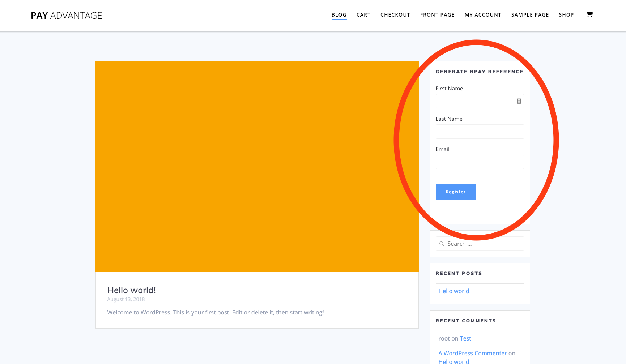Click the Generate BPAY Reference heading
This screenshot has width=626, height=364.
pos(479,72)
